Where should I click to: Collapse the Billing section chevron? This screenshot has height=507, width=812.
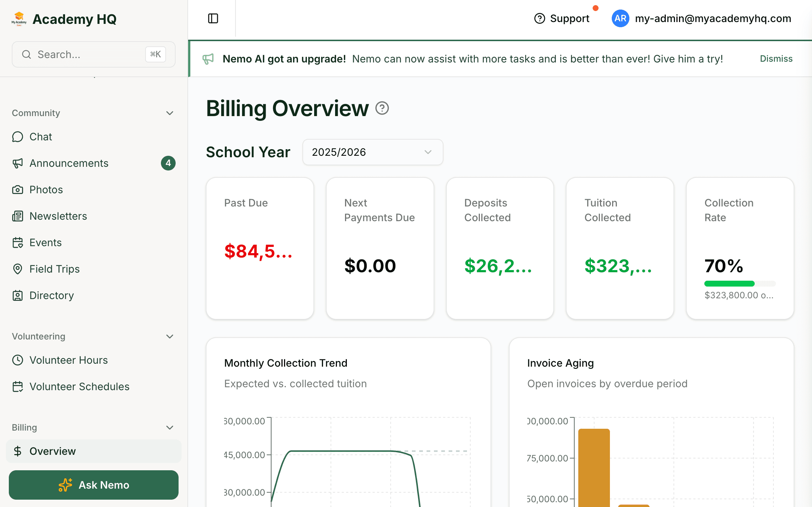pos(170,428)
